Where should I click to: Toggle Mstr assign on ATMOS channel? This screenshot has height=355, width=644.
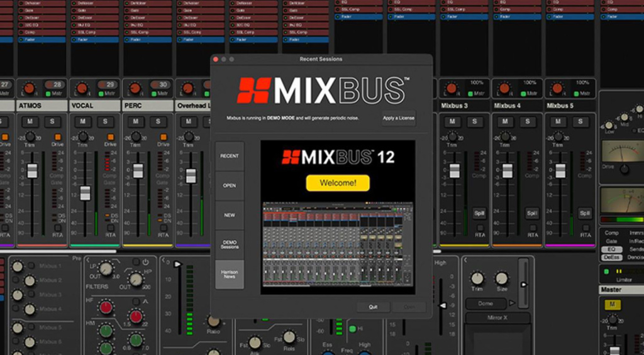(x=48, y=94)
